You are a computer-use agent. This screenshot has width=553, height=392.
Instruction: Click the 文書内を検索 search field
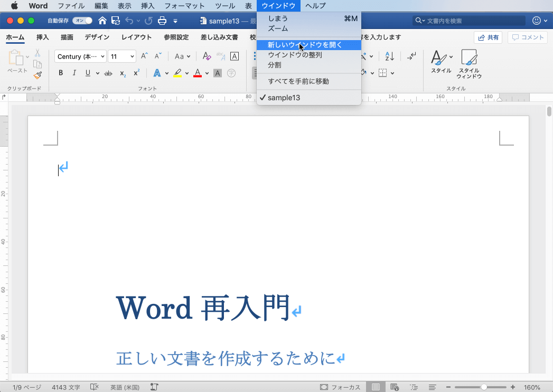(469, 21)
